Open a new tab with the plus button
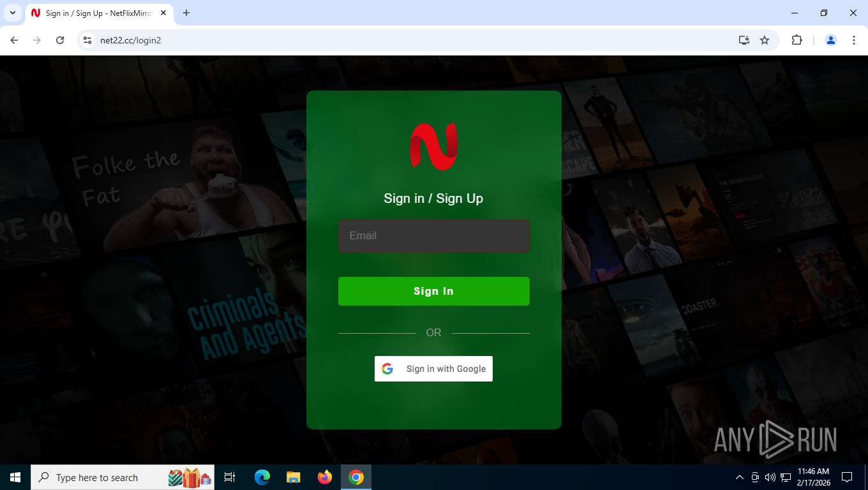This screenshot has height=490, width=868. 186,13
